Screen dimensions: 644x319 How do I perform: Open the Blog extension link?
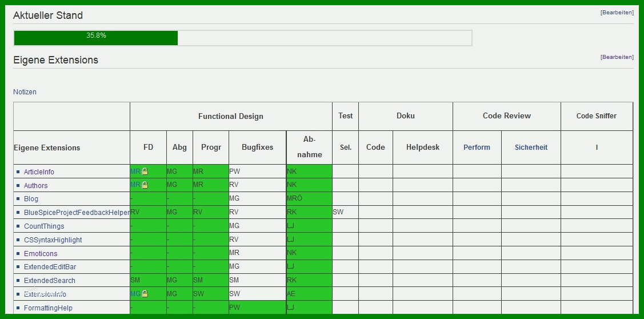[31, 198]
